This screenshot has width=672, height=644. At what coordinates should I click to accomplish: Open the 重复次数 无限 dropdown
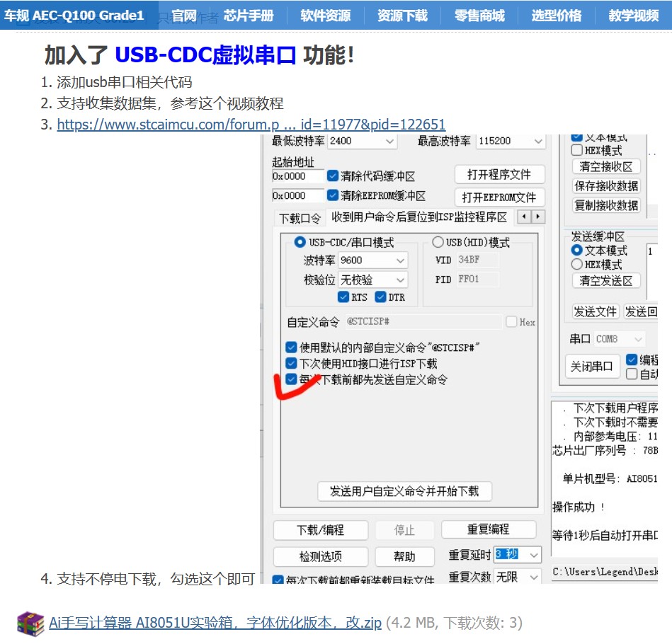point(518,577)
